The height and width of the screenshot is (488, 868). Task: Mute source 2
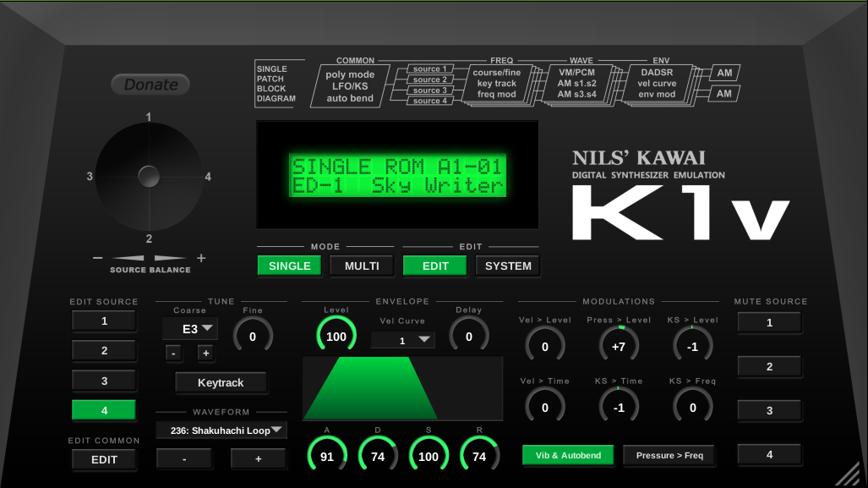coord(769,366)
